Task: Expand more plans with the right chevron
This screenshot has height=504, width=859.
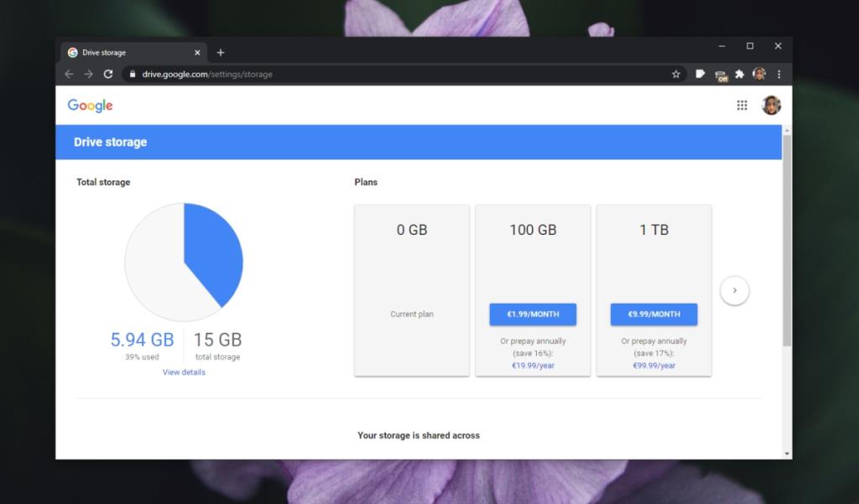Action: click(x=735, y=289)
